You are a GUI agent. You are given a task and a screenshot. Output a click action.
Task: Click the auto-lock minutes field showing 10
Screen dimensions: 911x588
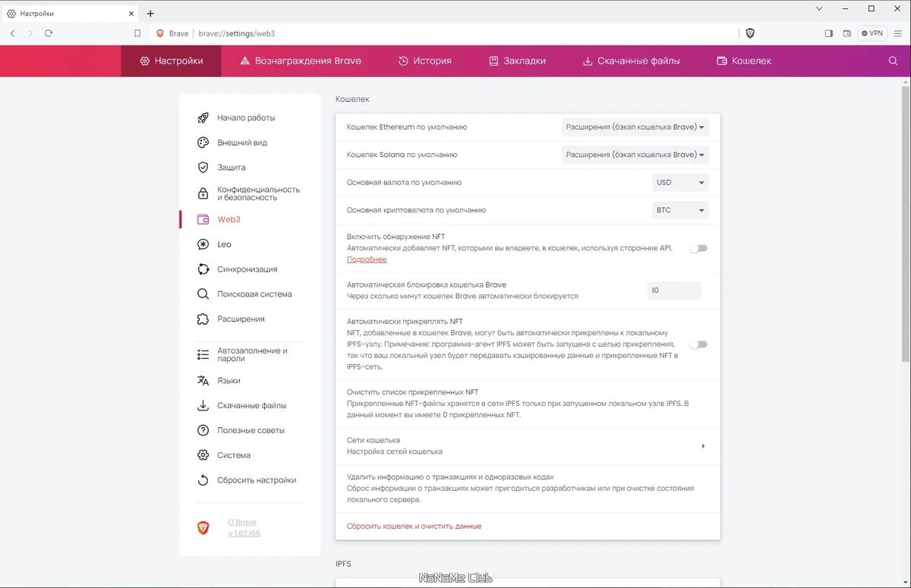[x=674, y=291]
